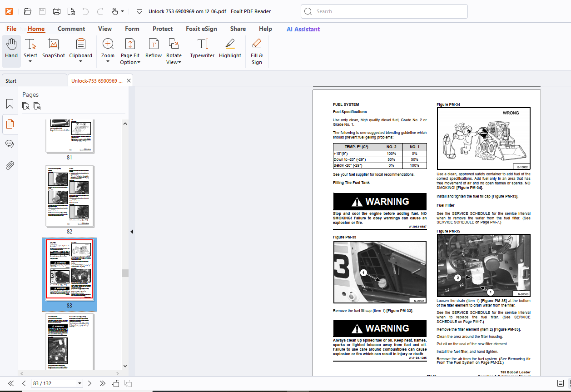Open the Foxit eSign tab

[201, 29]
